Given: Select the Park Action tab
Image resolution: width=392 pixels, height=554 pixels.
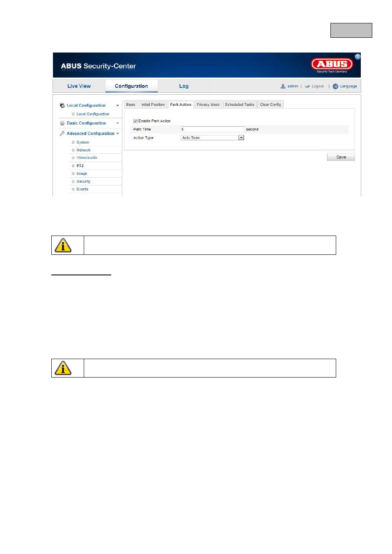Looking at the screenshot, I should [x=181, y=105].
